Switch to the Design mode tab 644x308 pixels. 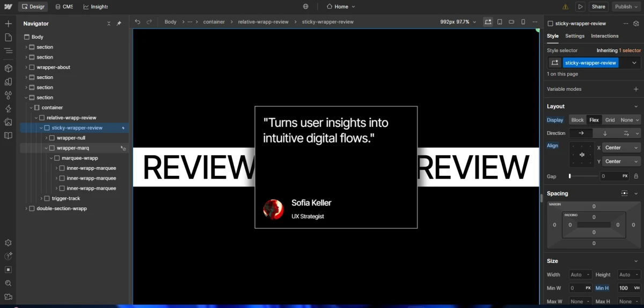coord(33,6)
